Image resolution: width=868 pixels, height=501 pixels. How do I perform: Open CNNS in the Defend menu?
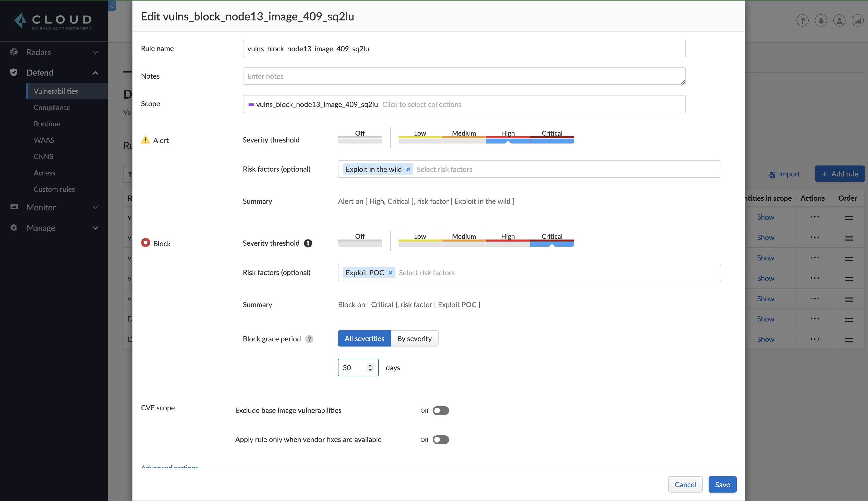click(x=43, y=157)
